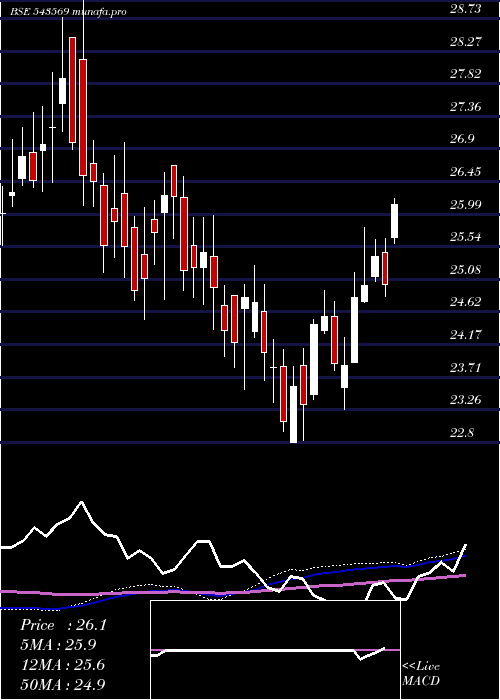Click the 25.54 price axis label
This screenshot has height=700, width=500.
pyautogui.click(x=465, y=237)
